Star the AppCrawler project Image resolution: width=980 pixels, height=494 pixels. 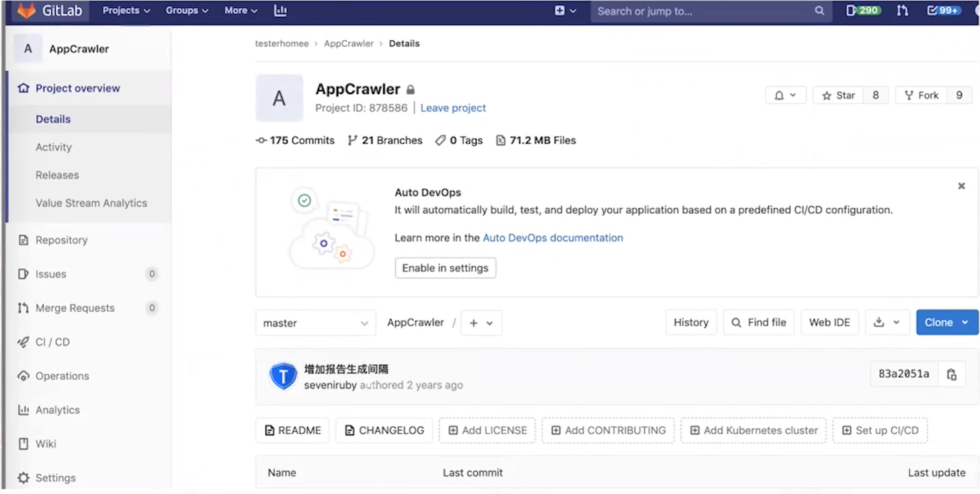(x=838, y=95)
